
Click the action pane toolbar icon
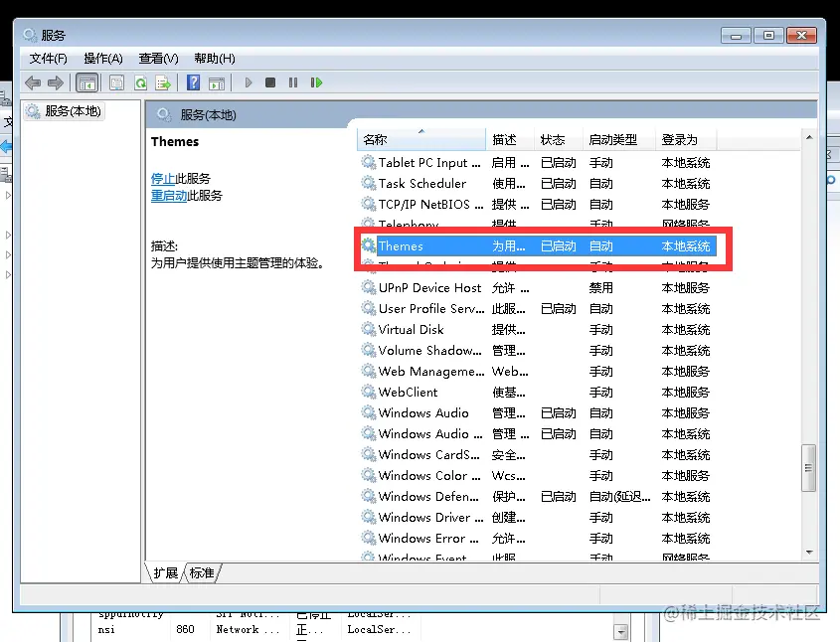point(217,83)
